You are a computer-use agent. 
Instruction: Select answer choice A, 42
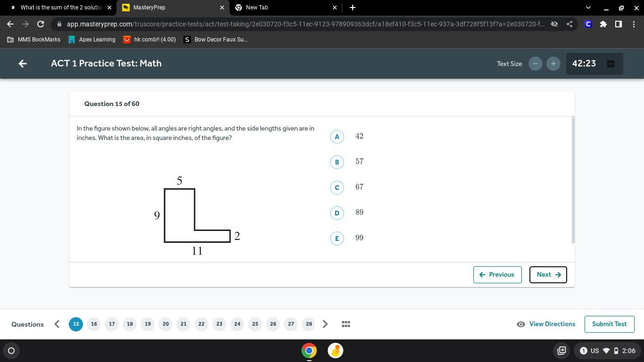pos(337,137)
